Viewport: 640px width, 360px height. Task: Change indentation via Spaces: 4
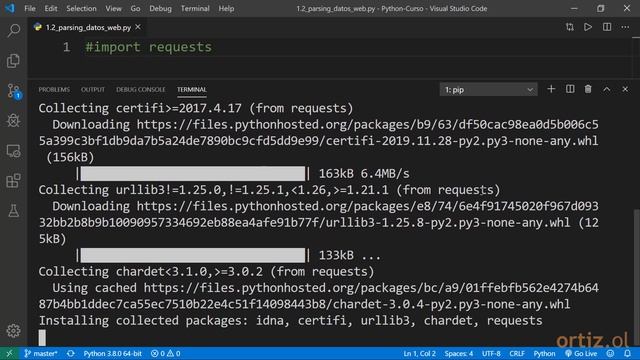tap(459, 353)
